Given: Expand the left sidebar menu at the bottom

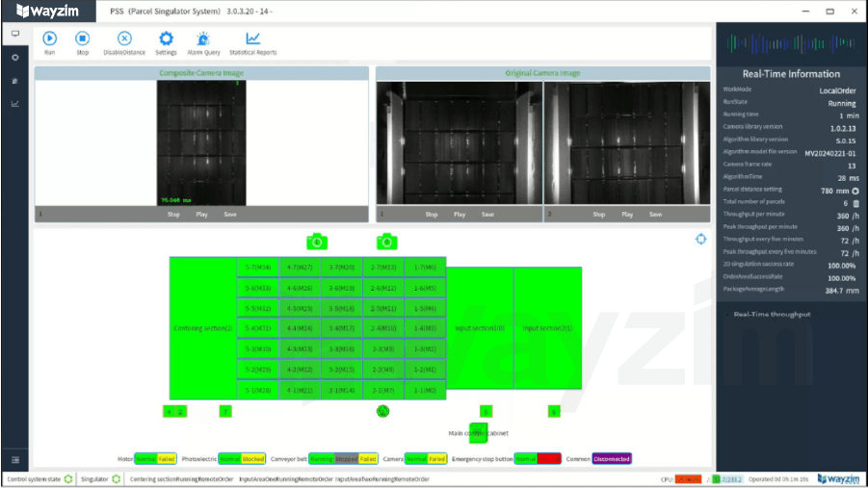Looking at the screenshot, I should point(14,460).
